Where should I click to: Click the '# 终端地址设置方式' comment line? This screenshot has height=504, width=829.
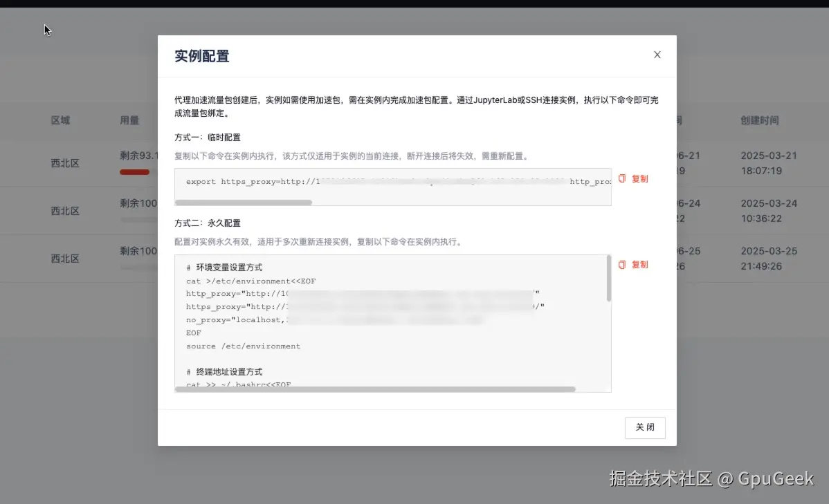click(x=224, y=372)
